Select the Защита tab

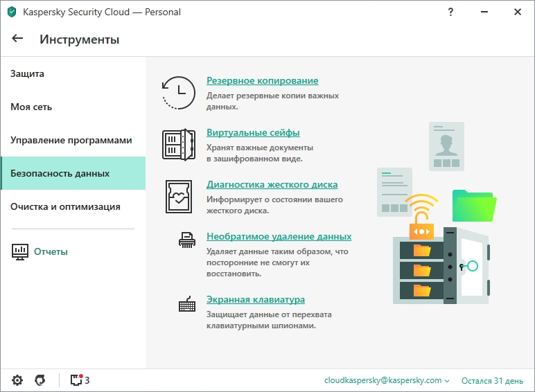coord(73,73)
